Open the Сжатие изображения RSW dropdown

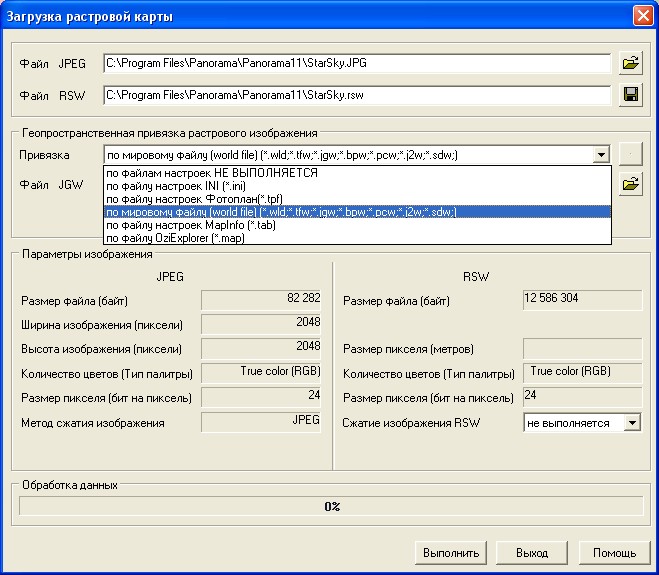click(x=631, y=423)
